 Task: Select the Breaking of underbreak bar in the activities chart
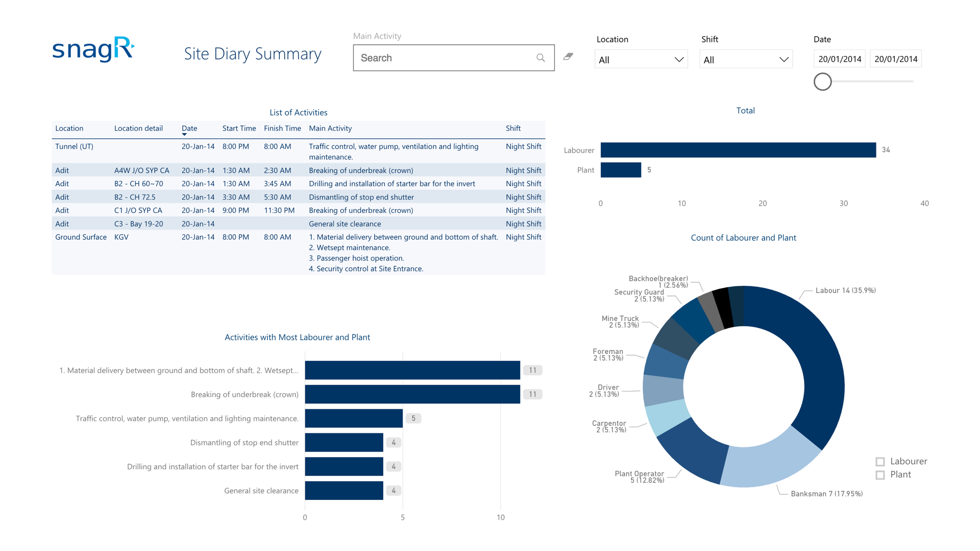point(412,394)
